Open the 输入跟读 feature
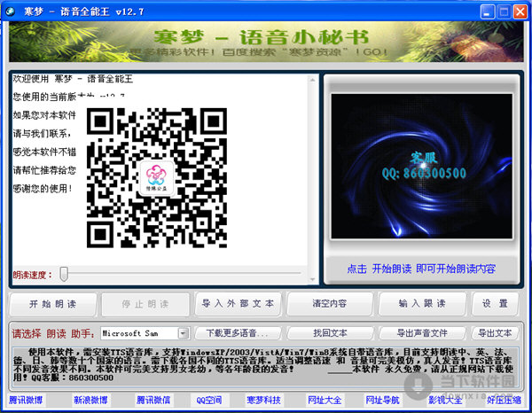This screenshot has width=532, height=413. [422, 303]
